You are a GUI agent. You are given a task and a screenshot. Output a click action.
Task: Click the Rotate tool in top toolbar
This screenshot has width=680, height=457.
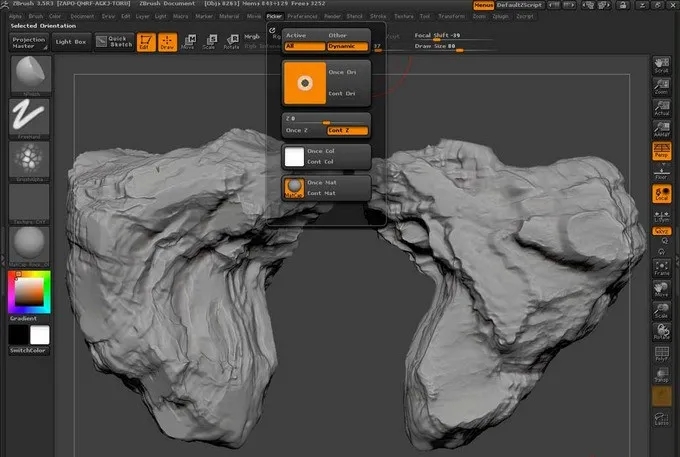pos(230,41)
